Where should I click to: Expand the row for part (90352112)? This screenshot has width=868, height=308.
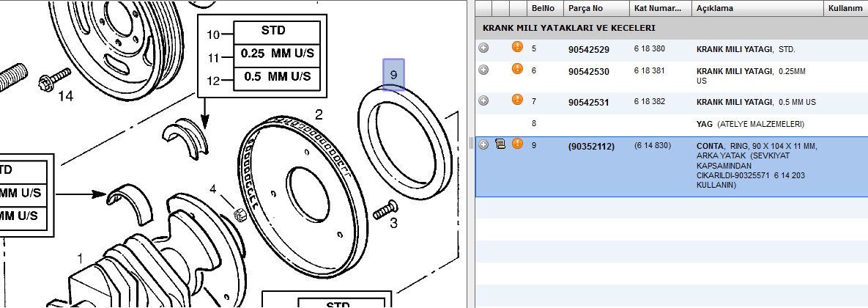coord(483,144)
